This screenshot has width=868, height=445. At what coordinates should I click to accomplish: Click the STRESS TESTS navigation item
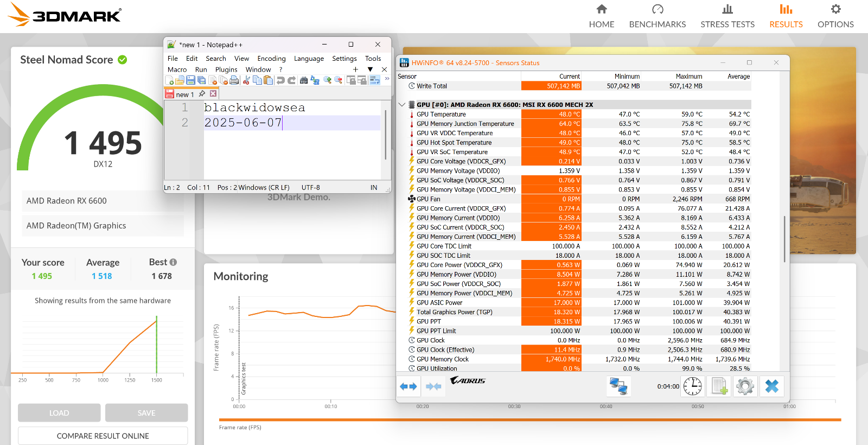coord(727,16)
